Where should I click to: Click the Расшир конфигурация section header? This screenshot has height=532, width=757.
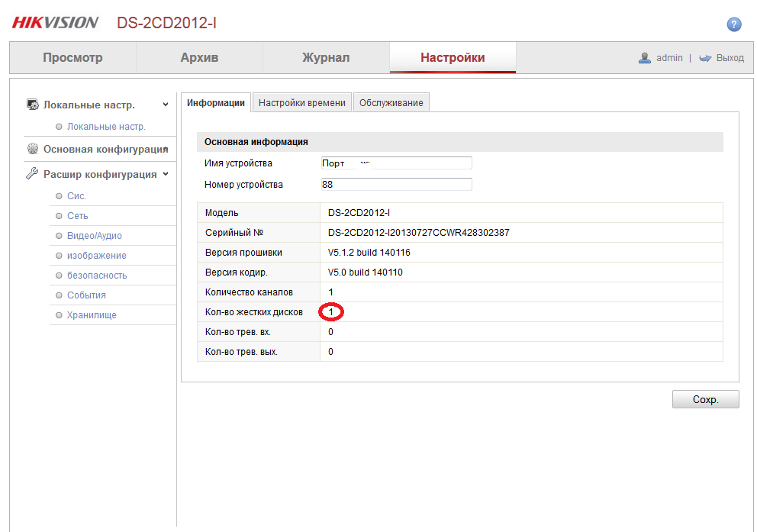pos(100,174)
